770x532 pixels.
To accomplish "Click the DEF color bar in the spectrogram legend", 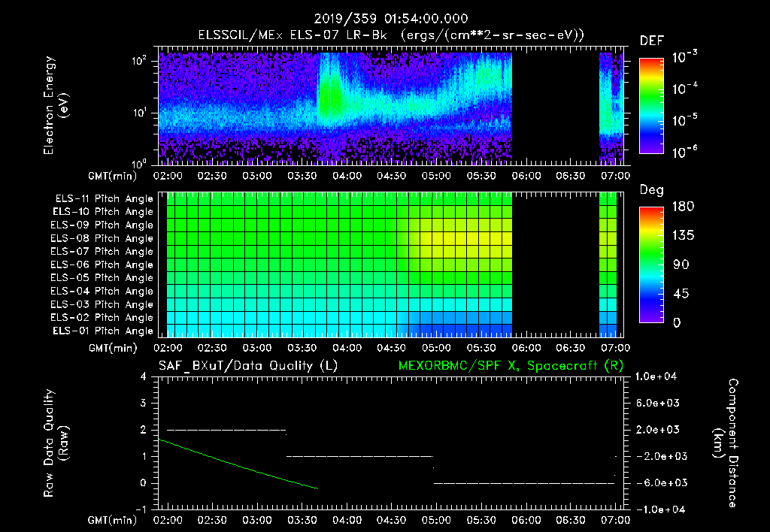I will [x=652, y=105].
